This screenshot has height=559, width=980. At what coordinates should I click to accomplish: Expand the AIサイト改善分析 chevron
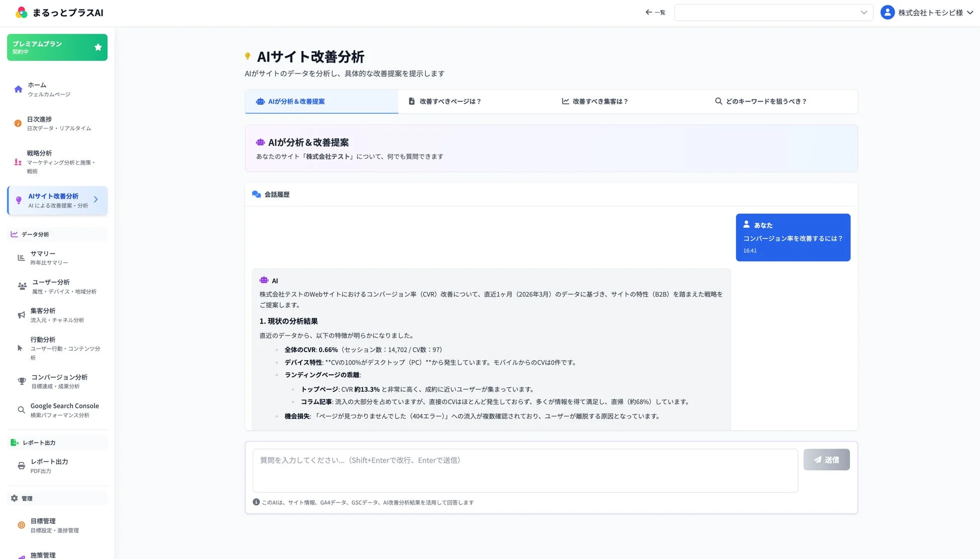95,199
